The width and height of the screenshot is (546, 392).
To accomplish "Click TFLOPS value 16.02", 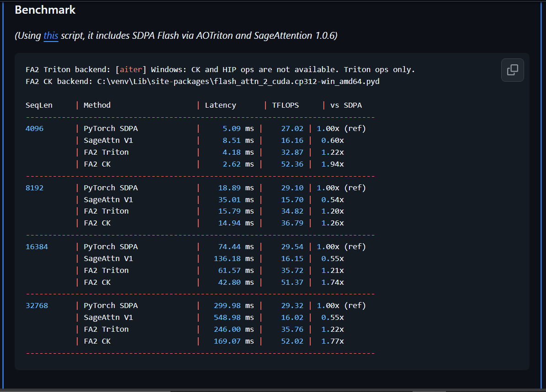I will click(x=292, y=317).
